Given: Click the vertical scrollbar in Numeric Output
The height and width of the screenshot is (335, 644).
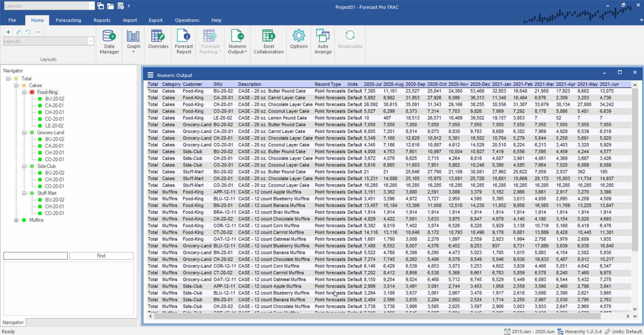Looking at the screenshot, I should 635,170.
